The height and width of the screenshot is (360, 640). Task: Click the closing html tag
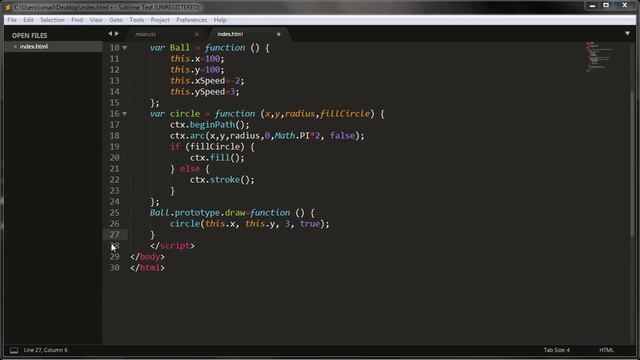pos(147,268)
